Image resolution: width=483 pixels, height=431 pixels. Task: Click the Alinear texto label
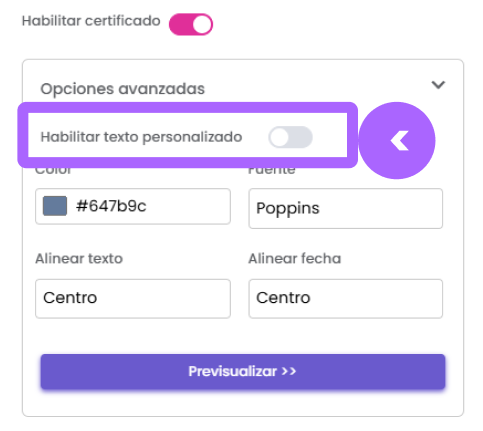point(79,259)
